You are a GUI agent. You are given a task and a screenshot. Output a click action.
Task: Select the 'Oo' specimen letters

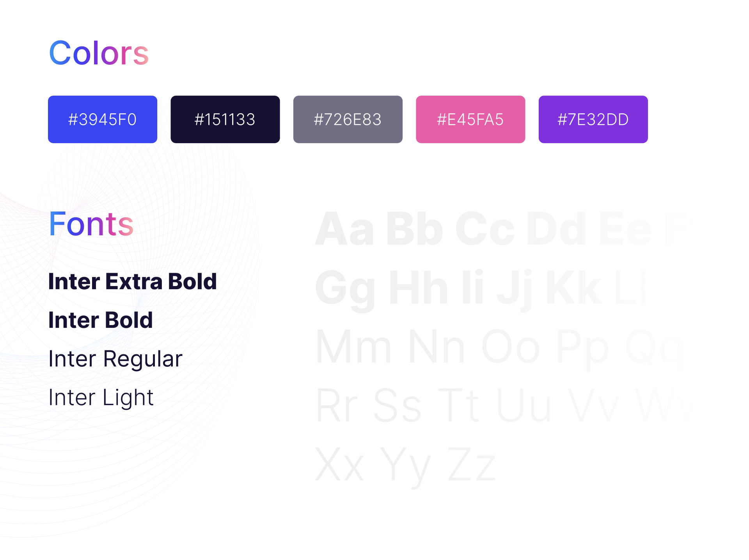pos(511,347)
